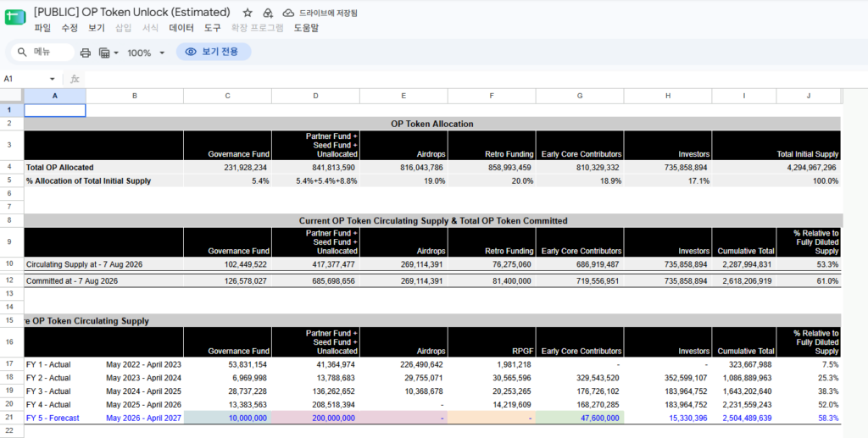Click the menu search magnifier icon
This screenshot has height=438, width=868.
click(x=22, y=52)
